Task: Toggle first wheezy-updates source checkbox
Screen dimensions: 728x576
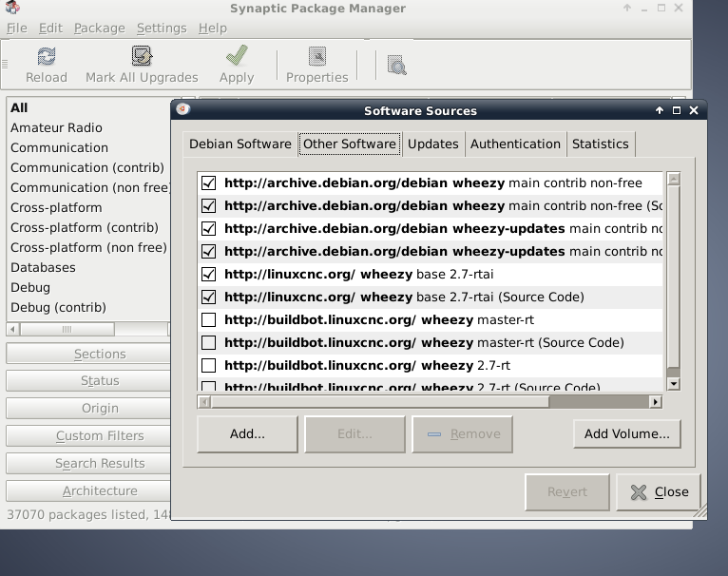Action: tap(208, 228)
